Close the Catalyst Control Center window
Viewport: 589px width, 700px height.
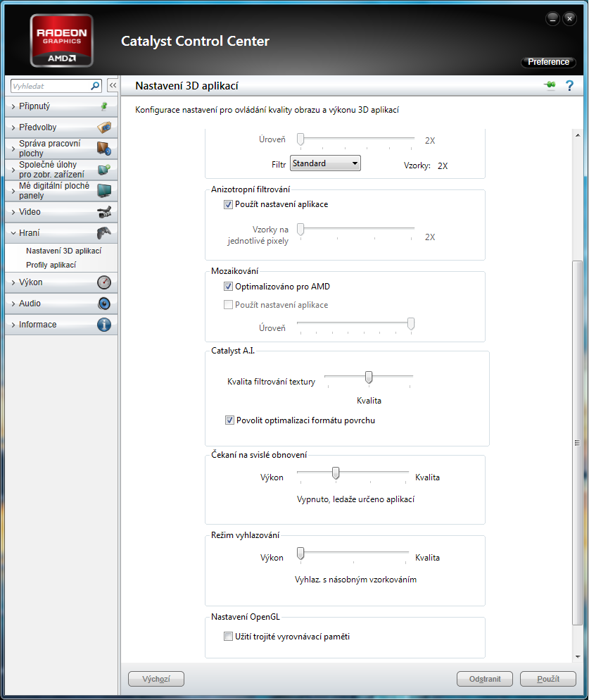[569, 19]
